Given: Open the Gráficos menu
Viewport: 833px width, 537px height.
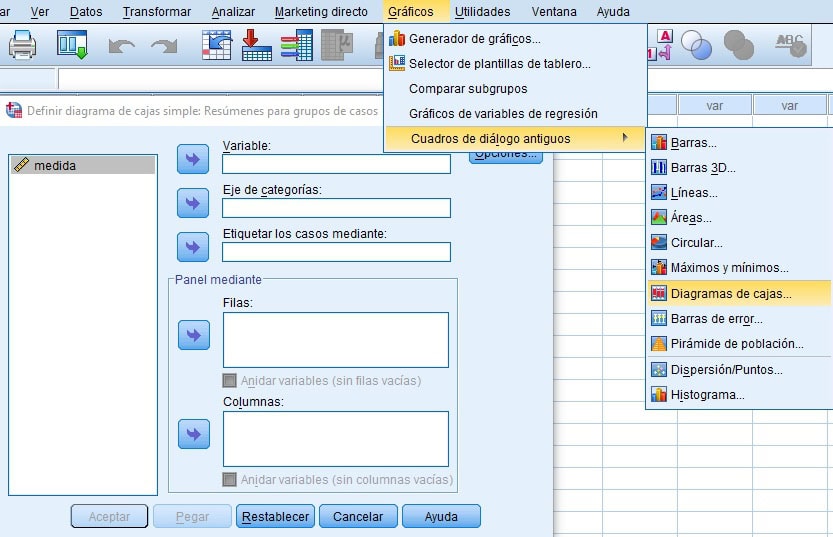Looking at the screenshot, I should 411,11.
